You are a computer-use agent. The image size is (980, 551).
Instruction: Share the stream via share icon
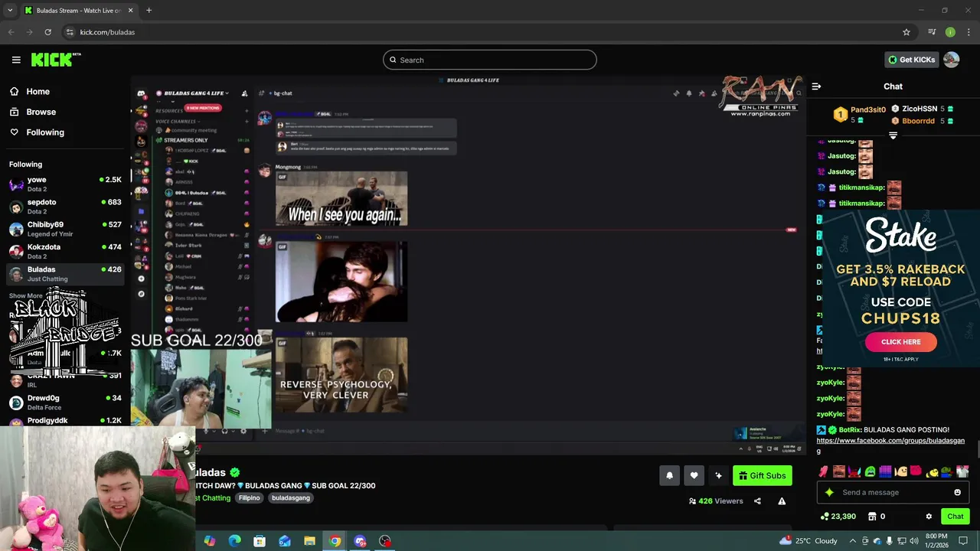(x=757, y=501)
